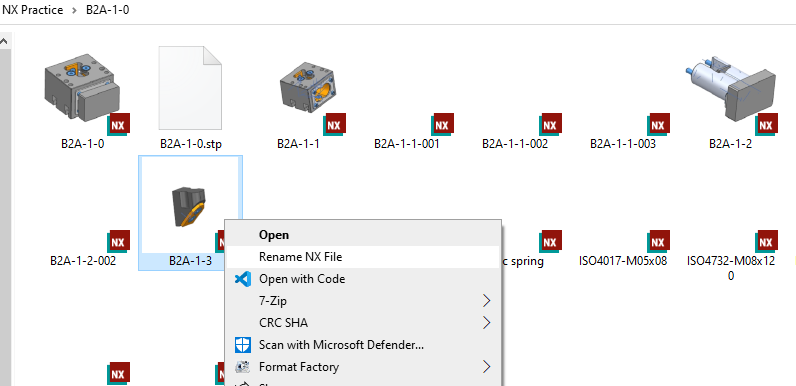Click the Format Factory icon

(x=243, y=367)
